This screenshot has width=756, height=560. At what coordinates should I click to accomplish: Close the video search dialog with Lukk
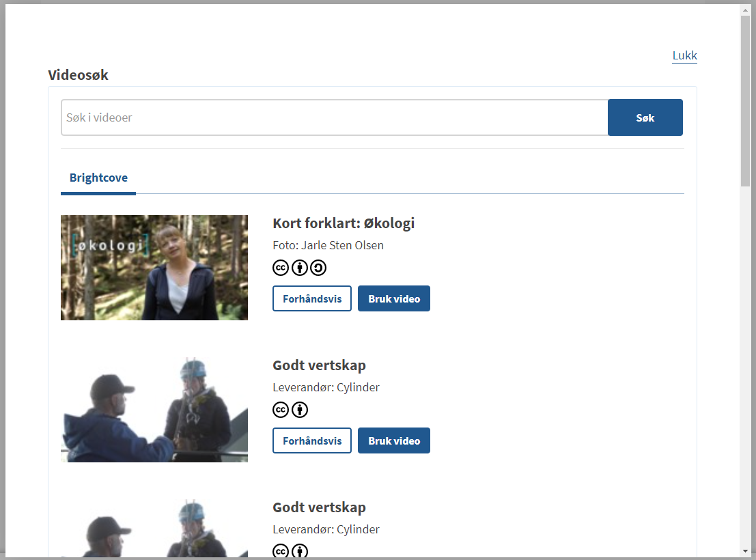tap(685, 55)
